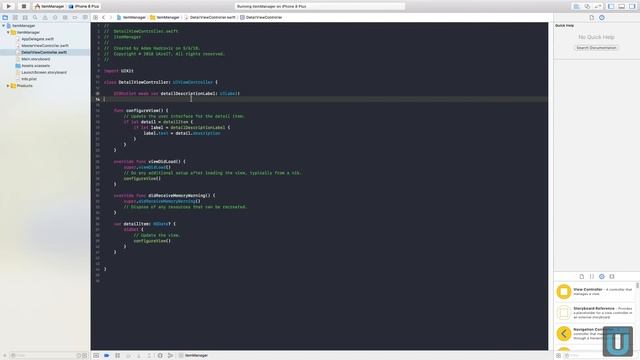
Task: Select the View Controller library object
Action: coord(594,291)
